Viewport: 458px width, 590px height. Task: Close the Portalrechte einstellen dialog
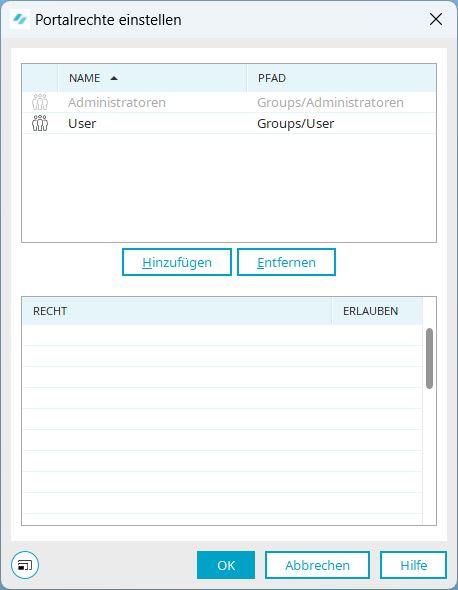(436, 19)
